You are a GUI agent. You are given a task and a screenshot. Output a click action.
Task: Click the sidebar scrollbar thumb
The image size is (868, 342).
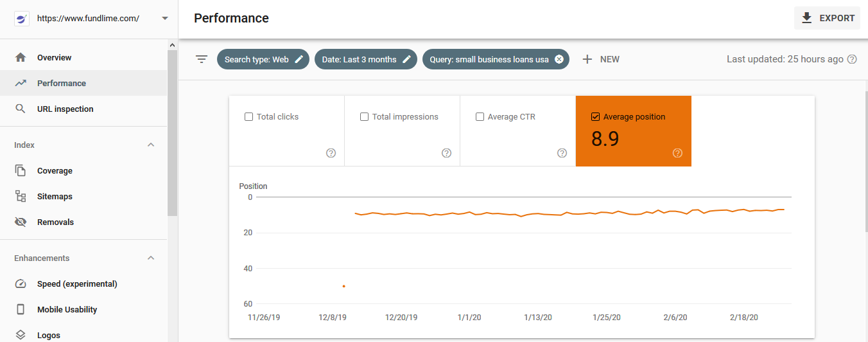(x=172, y=132)
